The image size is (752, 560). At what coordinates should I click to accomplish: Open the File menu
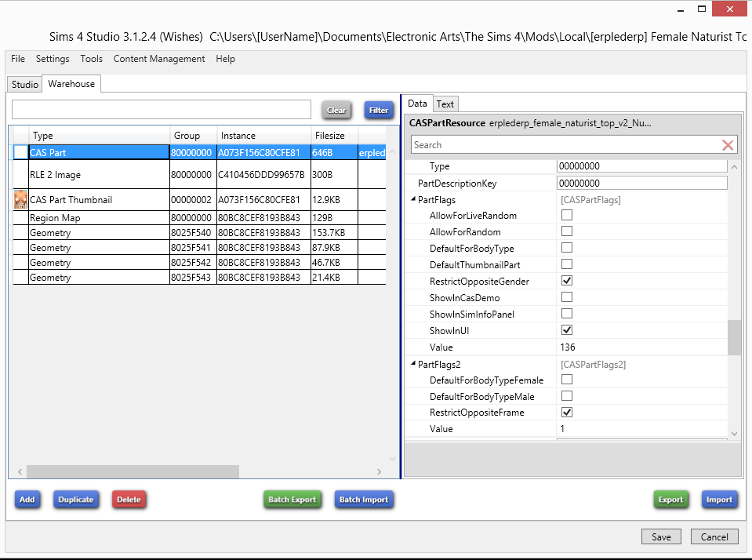18,59
